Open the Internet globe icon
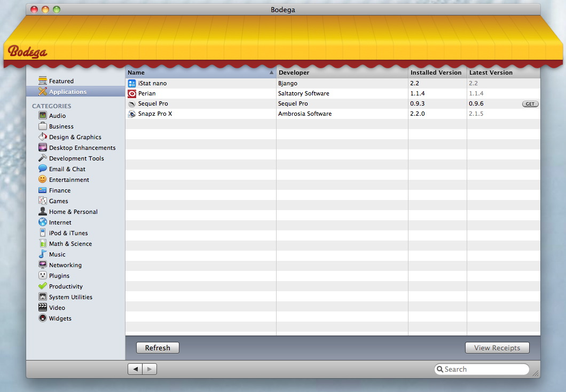 (x=43, y=222)
